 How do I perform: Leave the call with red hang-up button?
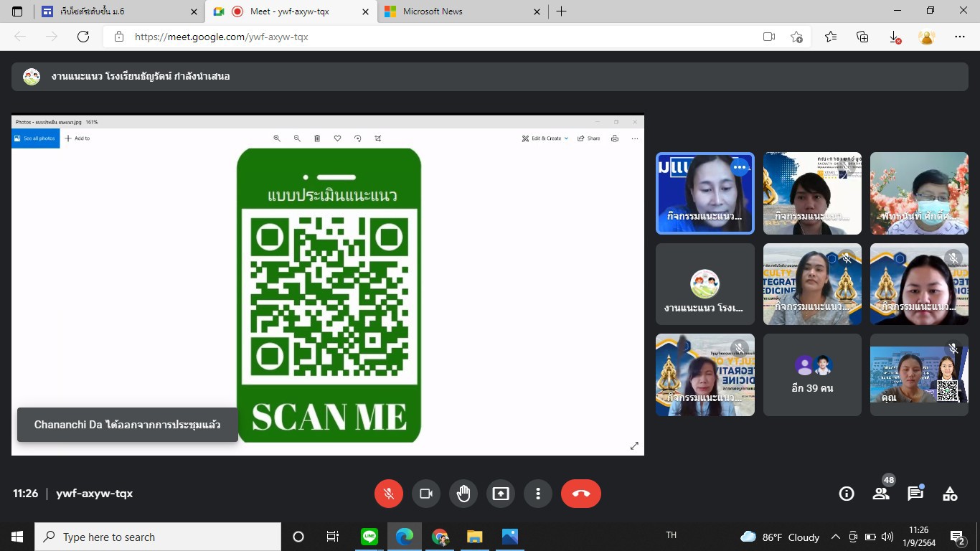tap(581, 494)
